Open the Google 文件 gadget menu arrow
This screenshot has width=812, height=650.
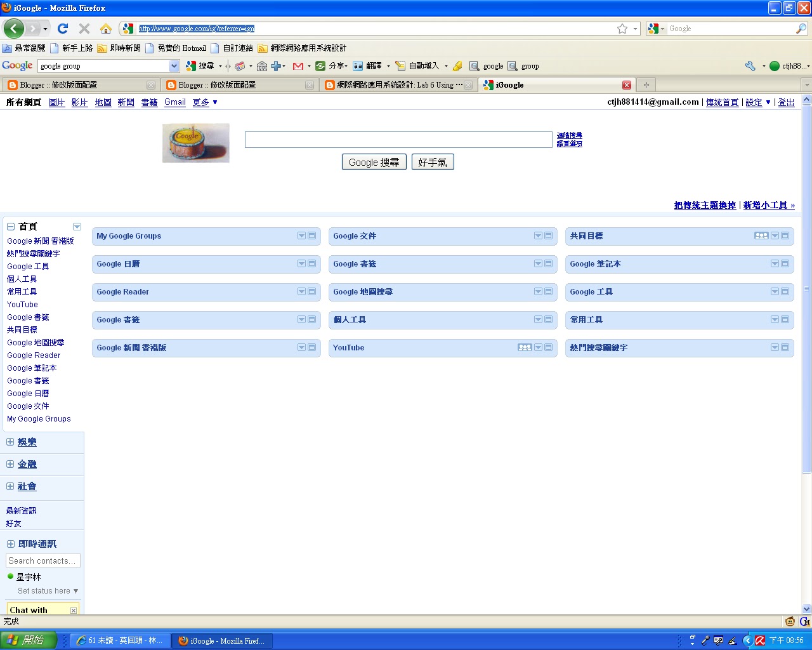click(x=539, y=235)
